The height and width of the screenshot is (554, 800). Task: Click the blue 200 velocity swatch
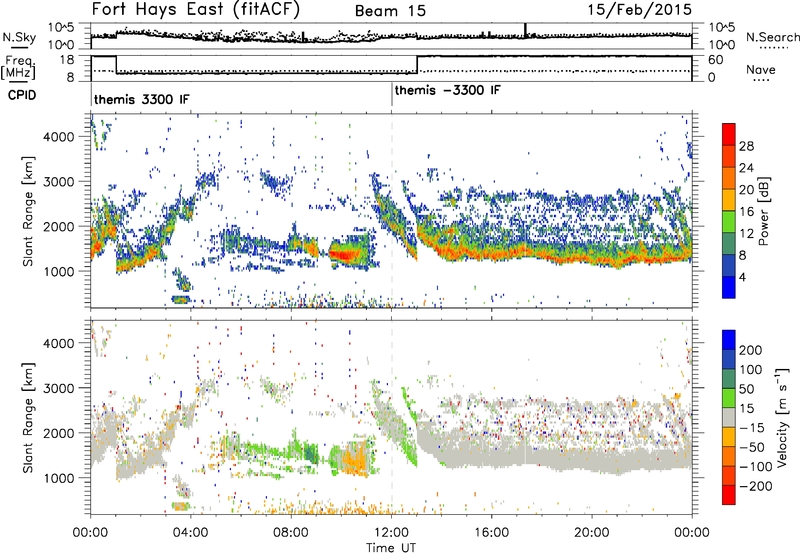click(x=729, y=340)
